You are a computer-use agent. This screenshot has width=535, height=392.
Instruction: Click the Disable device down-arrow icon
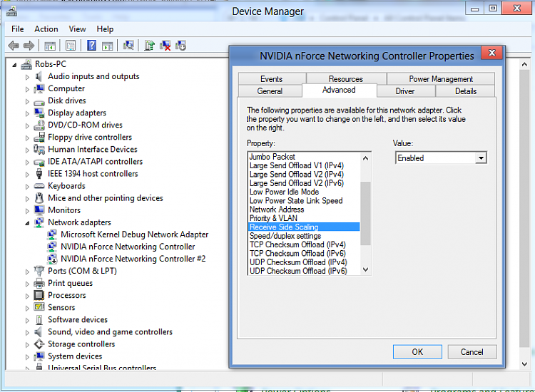pyautogui.click(x=180, y=46)
